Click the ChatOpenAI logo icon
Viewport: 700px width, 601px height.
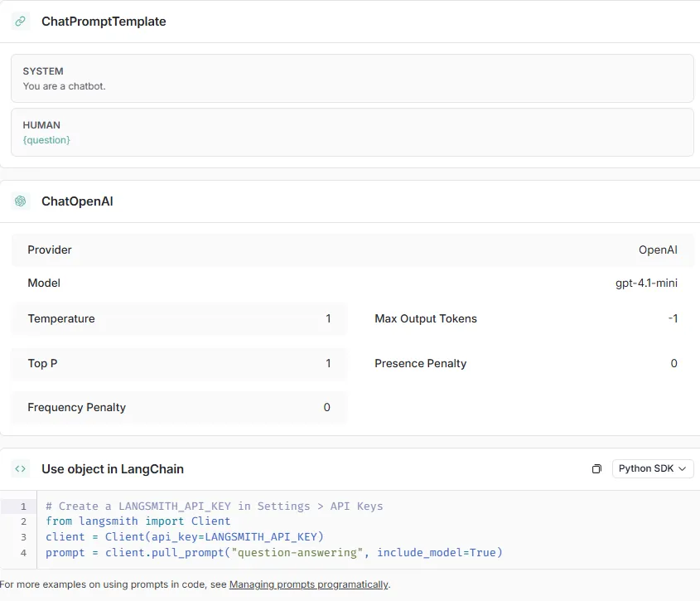tap(21, 201)
